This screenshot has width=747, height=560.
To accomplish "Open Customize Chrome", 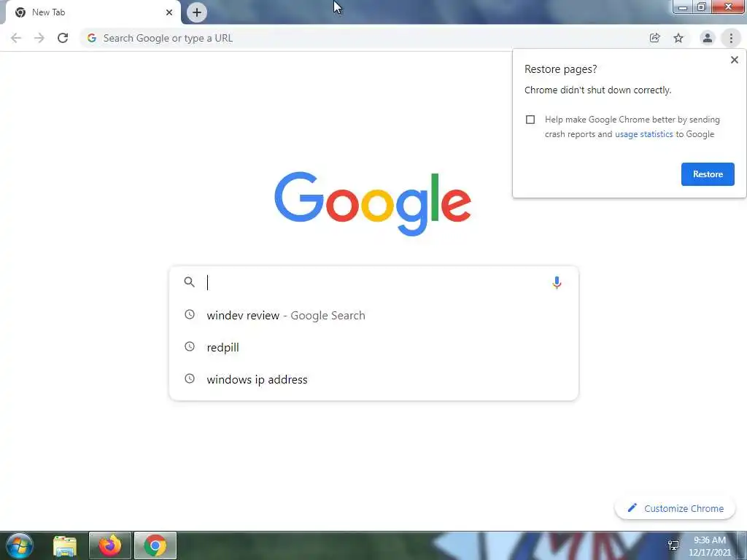I will pos(675,508).
